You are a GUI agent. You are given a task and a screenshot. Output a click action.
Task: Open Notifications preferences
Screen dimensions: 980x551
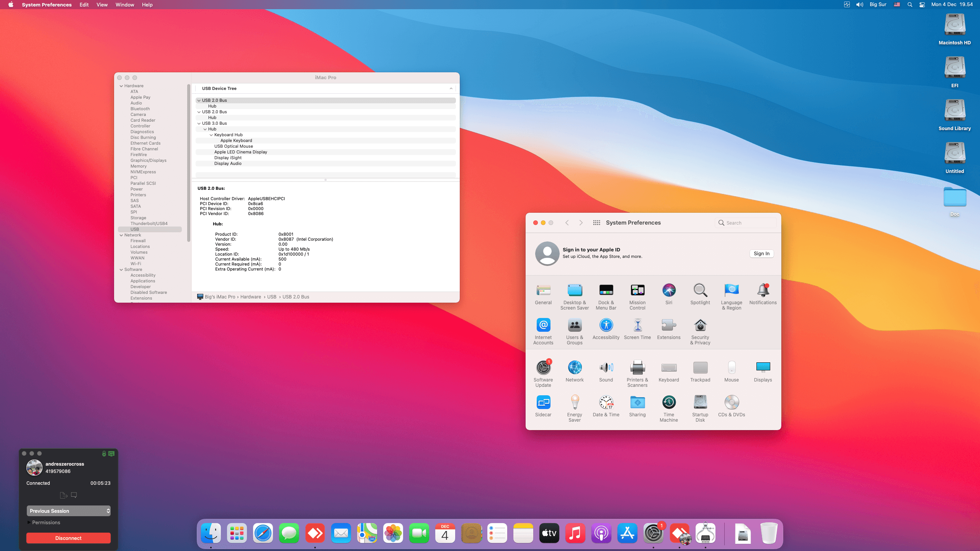tap(763, 294)
